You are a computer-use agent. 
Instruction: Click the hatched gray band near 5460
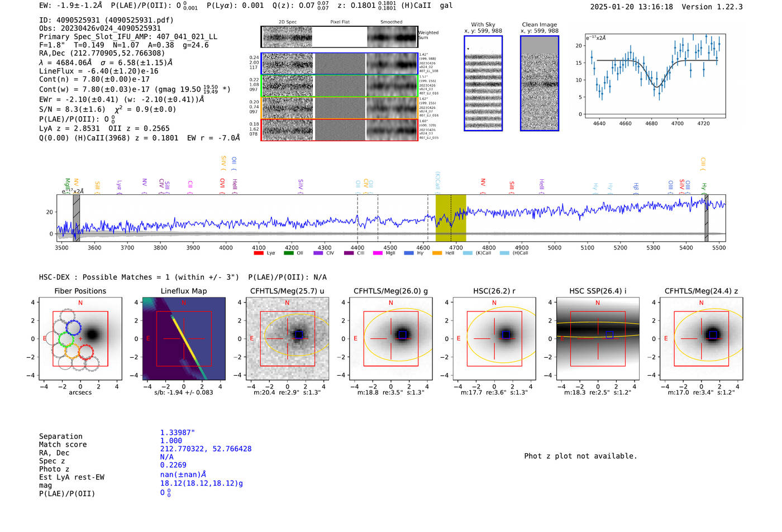point(706,218)
